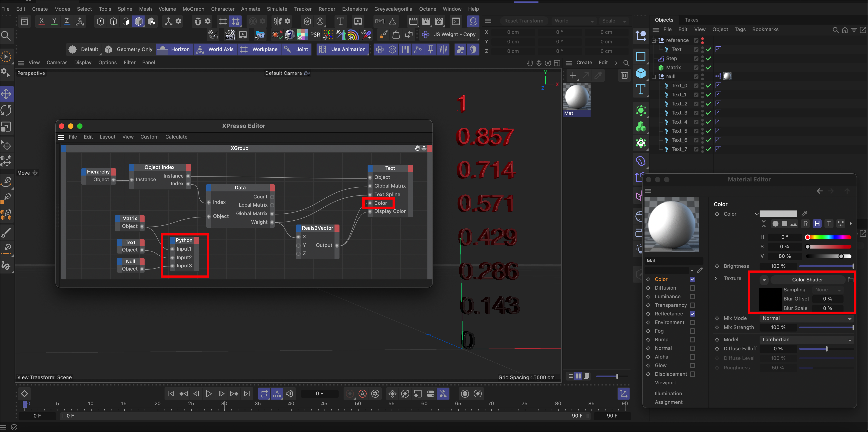Click the trash icon in Material Manager
Viewport: 868px width, 432px height.
[x=624, y=75]
